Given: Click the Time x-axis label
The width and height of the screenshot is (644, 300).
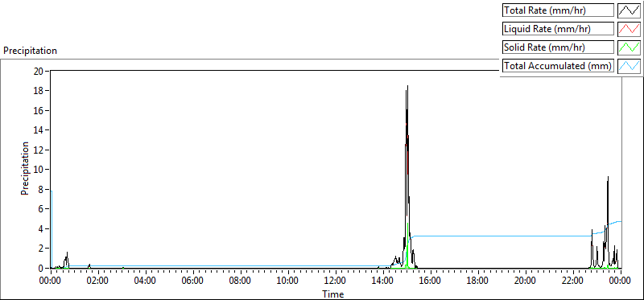Looking at the screenshot, I should (333, 294).
